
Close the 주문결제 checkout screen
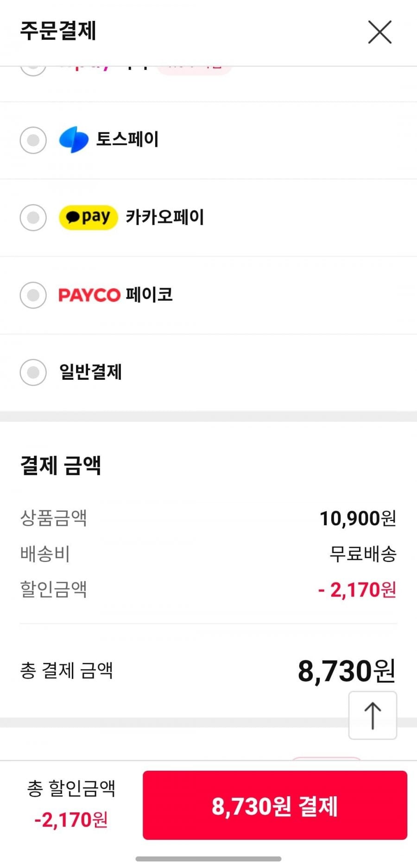tap(380, 32)
